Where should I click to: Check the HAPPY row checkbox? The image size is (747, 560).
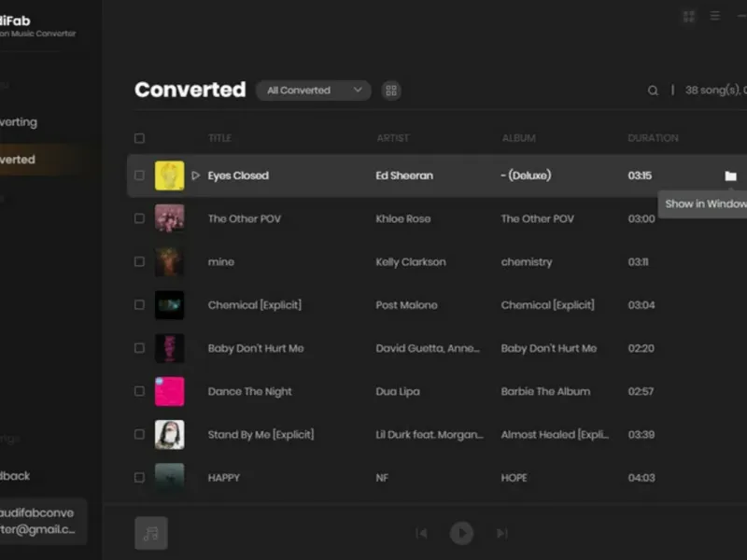[x=139, y=477]
